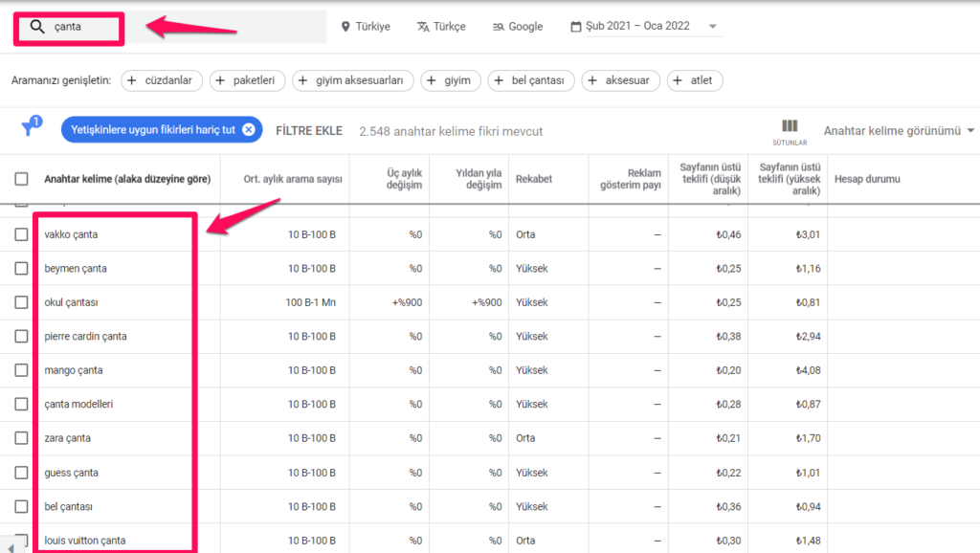The image size is (980, 553).
Task: Click the Google search network icon
Action: click(498, 27)
